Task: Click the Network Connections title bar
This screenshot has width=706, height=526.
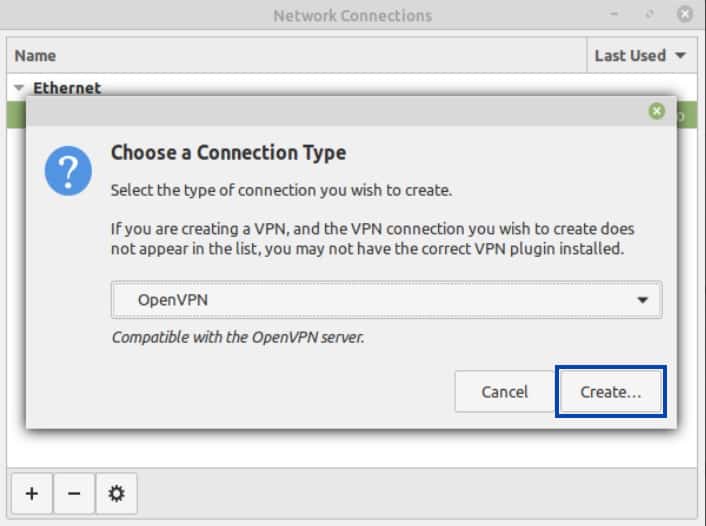Action: (x=353, y=15)
